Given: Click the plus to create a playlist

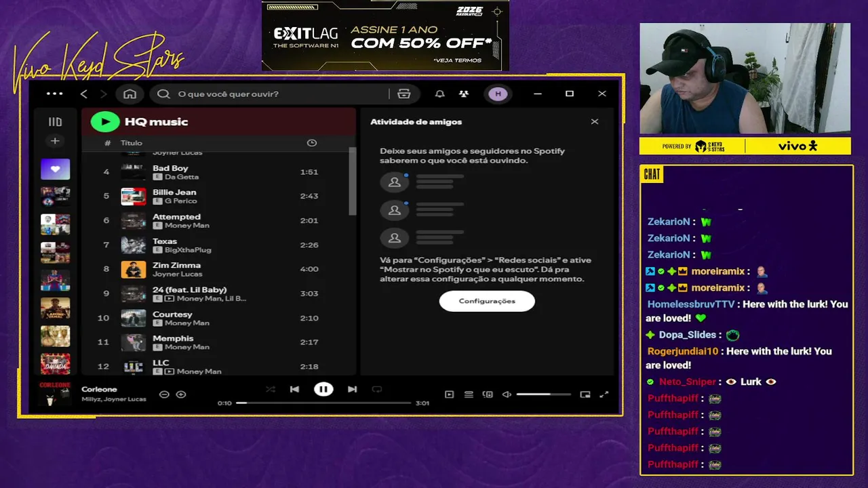Looking at the screenshot, I should click(x=55, y=141).
